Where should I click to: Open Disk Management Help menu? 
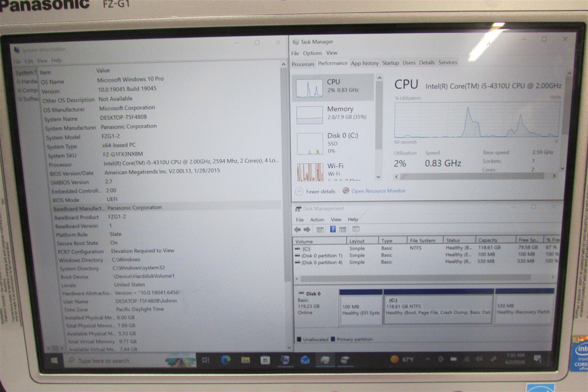[x=353, y=219]
